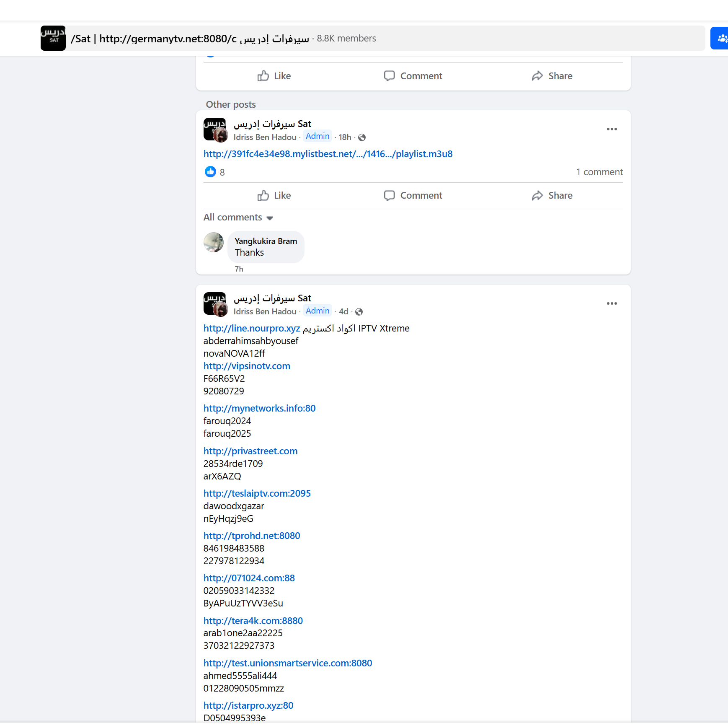Click the group avatar in the header
728x728 pixels.
pyautogui.click(x=53, y=38)
